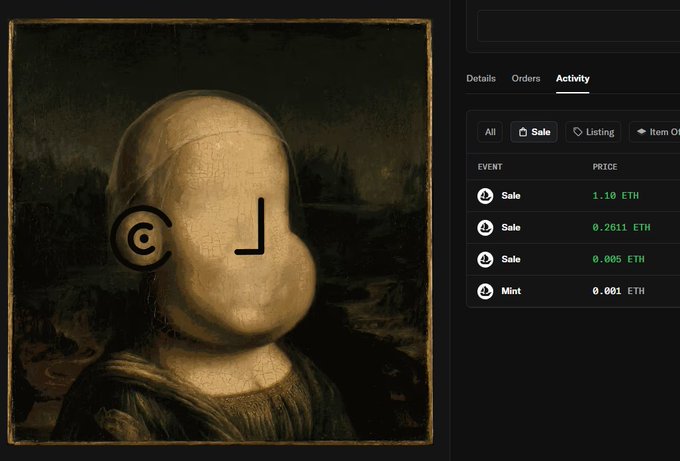This screenshot has width=680, height=461.
Task: Click the 0.005 ETH price value
Action: (618, 259)
